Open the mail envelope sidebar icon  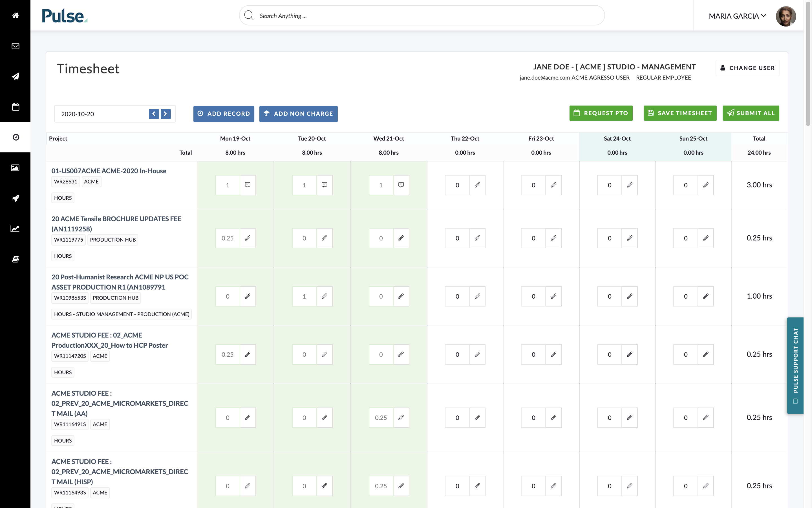[16, 46]
